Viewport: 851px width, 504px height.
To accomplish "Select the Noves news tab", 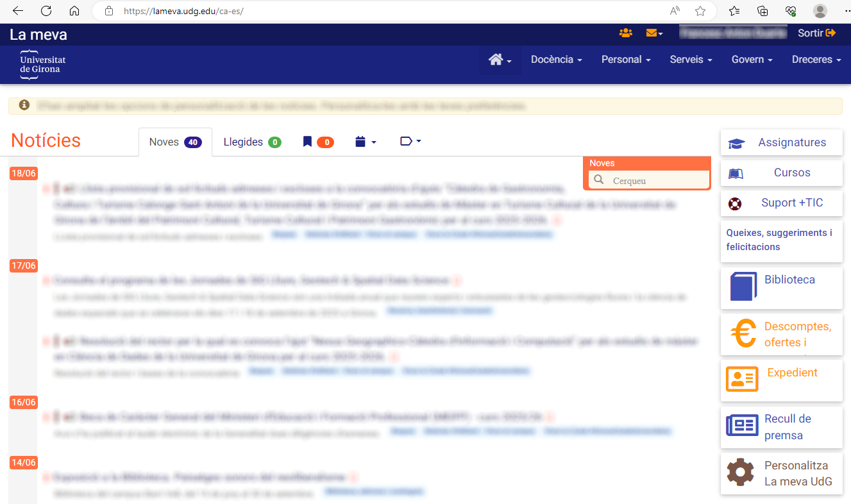I will click(x=175, y=142).
